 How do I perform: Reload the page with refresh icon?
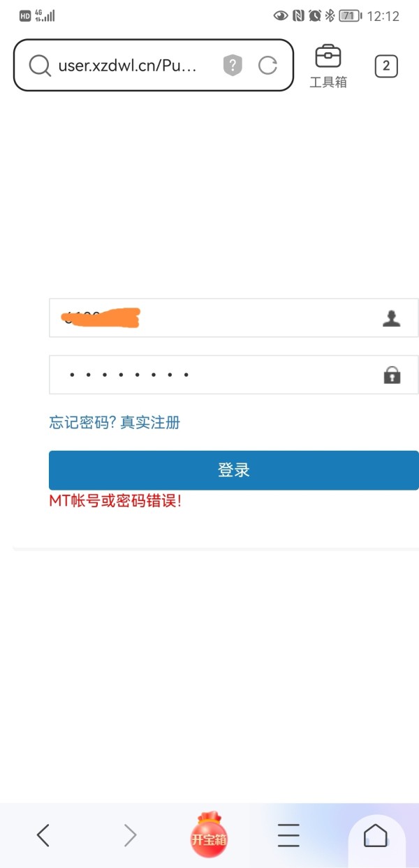click(267, 66)
